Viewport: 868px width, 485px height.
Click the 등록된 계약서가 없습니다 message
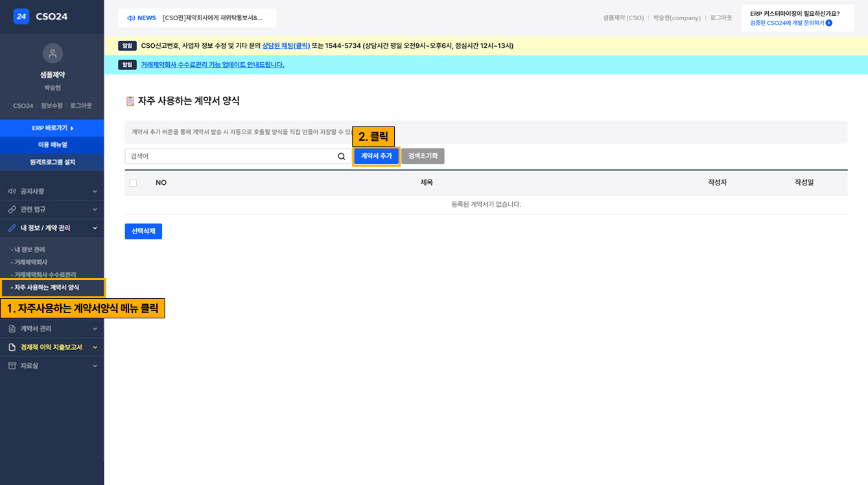486,204
